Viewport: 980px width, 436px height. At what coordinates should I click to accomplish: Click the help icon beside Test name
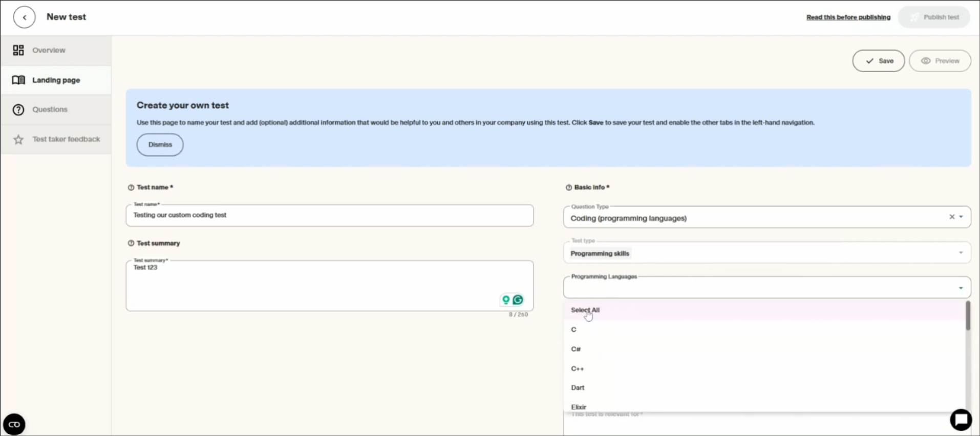click(131, 188)
